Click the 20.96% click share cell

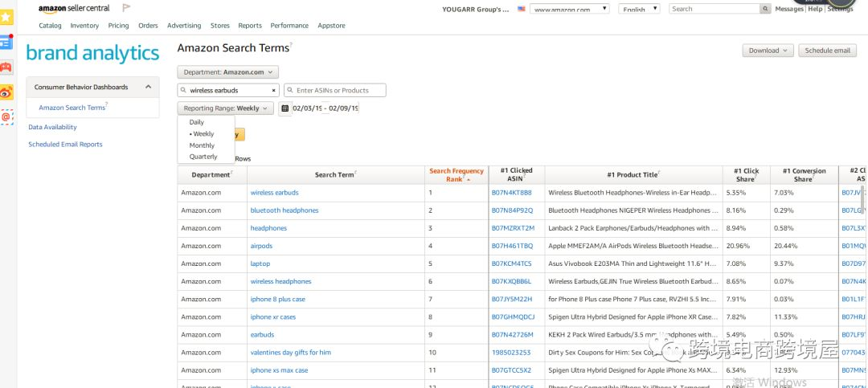click(746, 246)
